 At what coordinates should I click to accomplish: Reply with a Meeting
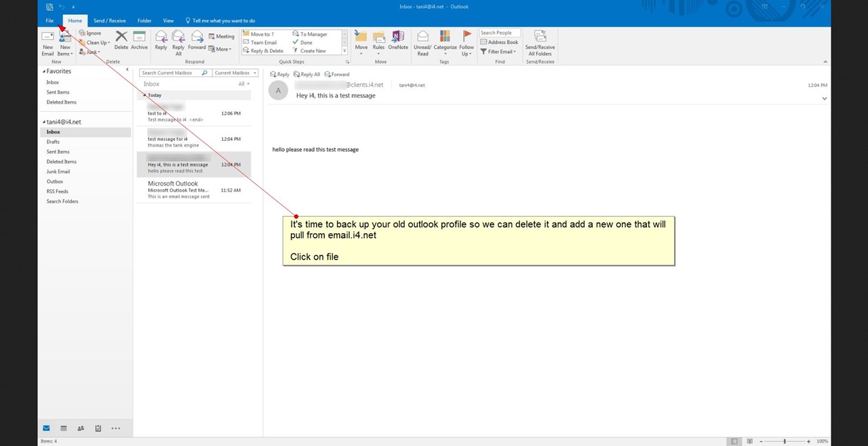point(222,37)
